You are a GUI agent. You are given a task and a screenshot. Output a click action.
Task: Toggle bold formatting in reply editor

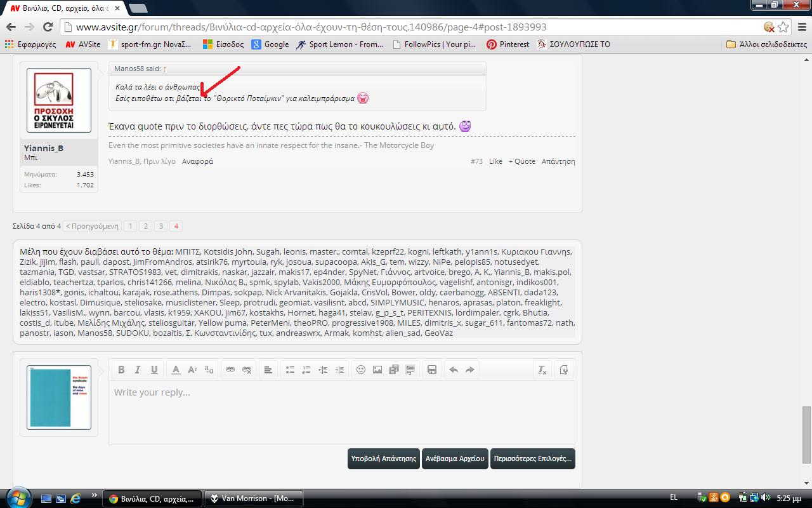(x=121, y=370)
